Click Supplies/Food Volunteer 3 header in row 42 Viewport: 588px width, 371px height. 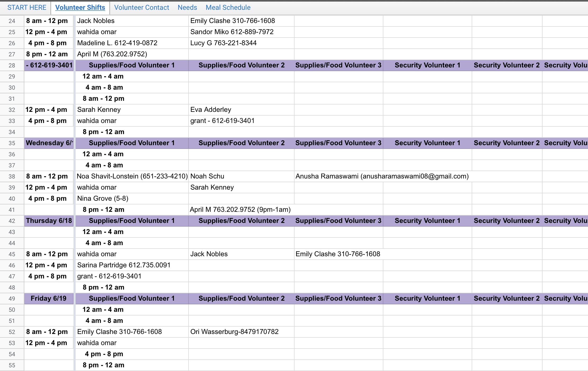338,221
